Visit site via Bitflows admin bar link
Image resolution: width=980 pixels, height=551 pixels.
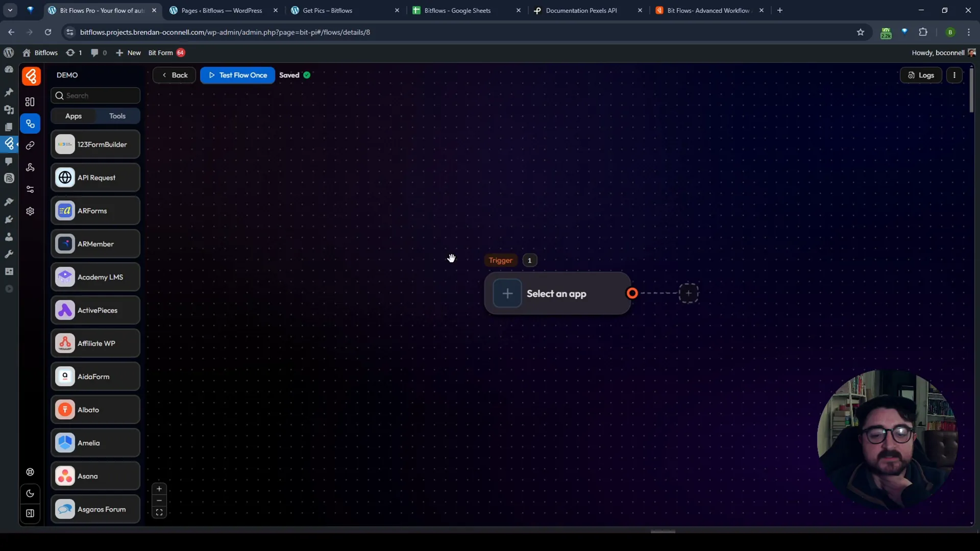[40, 53]
